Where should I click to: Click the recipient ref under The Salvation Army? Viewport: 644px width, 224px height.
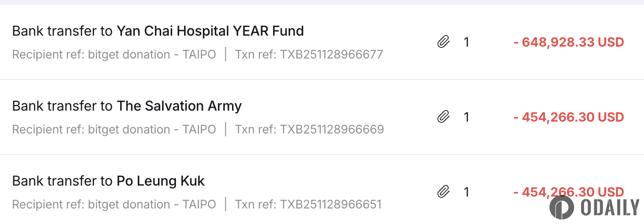pyautogui.click(x=114, y=130)
